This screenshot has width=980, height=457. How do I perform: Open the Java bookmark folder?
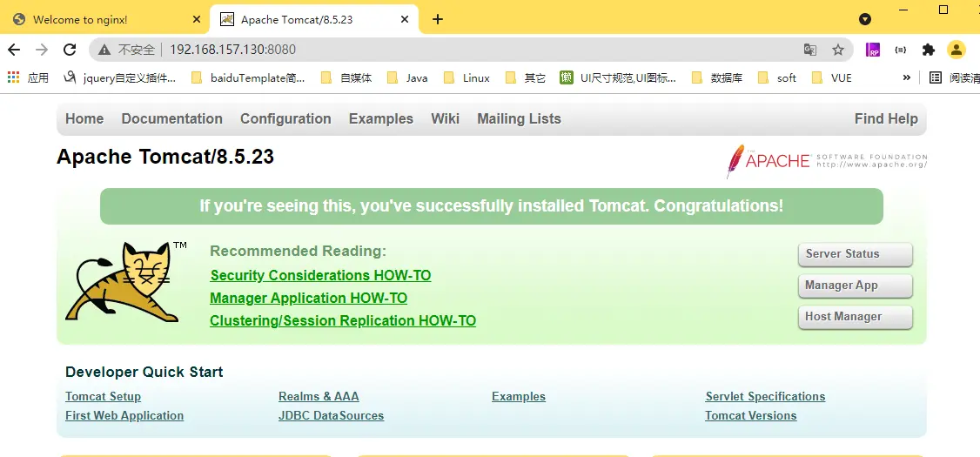[407, 78]
